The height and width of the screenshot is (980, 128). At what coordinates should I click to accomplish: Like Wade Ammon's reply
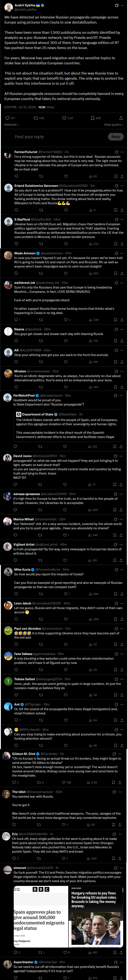(x=66, y=273)
